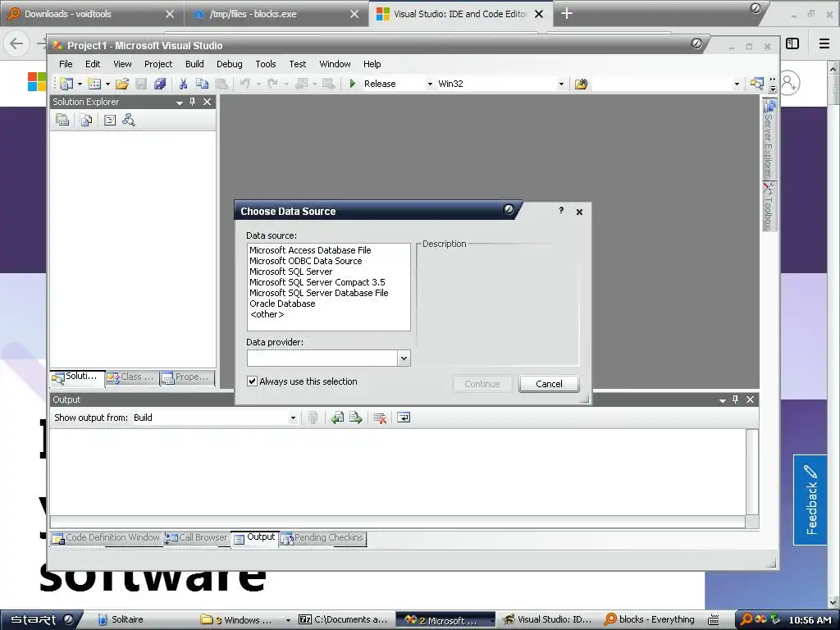Open Solution Explorer window position menu arrow
Image resolution: width=840 pixels, height=630 pixels.
[x=180, y=103]
